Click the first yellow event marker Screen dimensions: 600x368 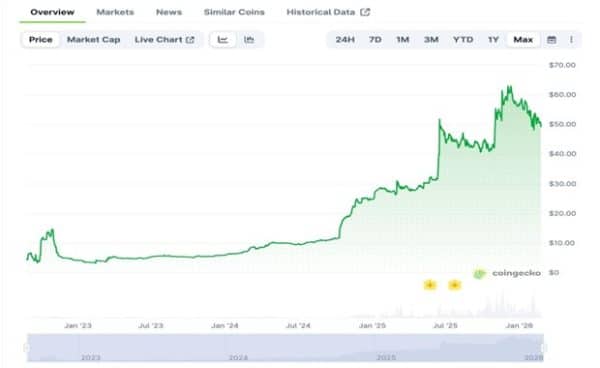(x=430, y=285)
